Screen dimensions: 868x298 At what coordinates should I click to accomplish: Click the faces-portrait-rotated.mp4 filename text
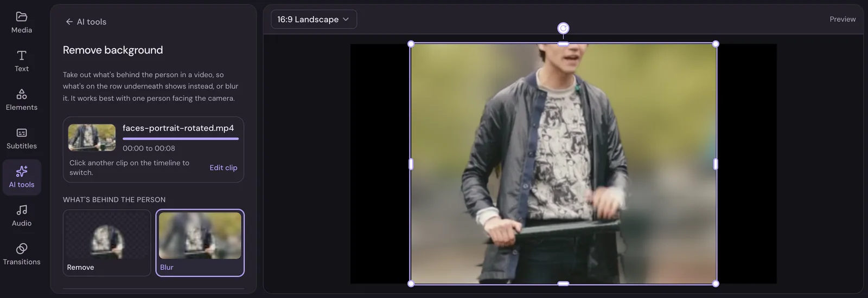tap(178, 128)
